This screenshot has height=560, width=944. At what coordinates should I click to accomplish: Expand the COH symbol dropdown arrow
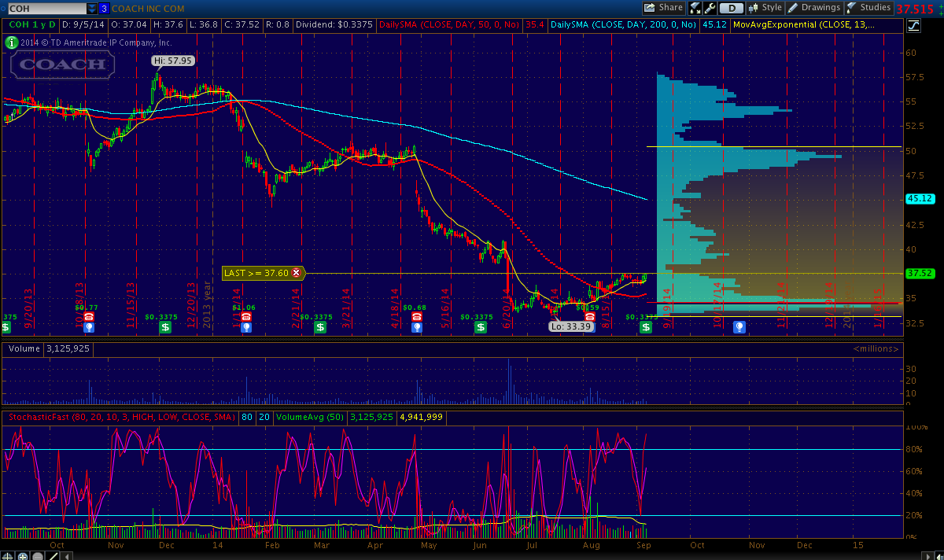pyautogui.click(x=93, y=8)
